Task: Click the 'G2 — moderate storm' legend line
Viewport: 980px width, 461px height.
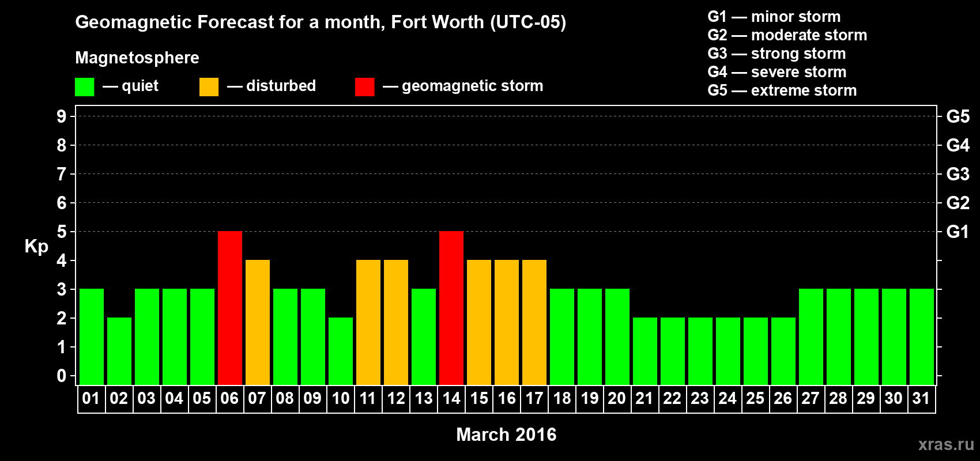Action: point(787,35)
